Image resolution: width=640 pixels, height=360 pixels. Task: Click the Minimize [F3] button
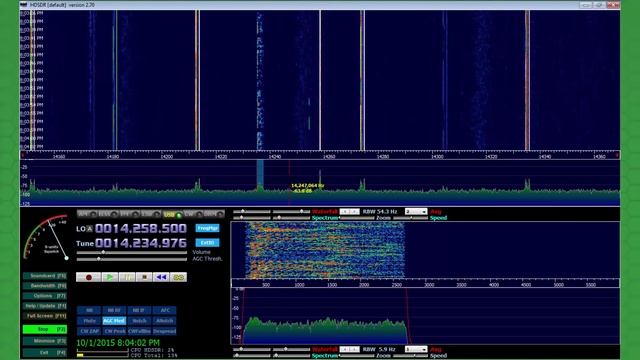(44, 341)
